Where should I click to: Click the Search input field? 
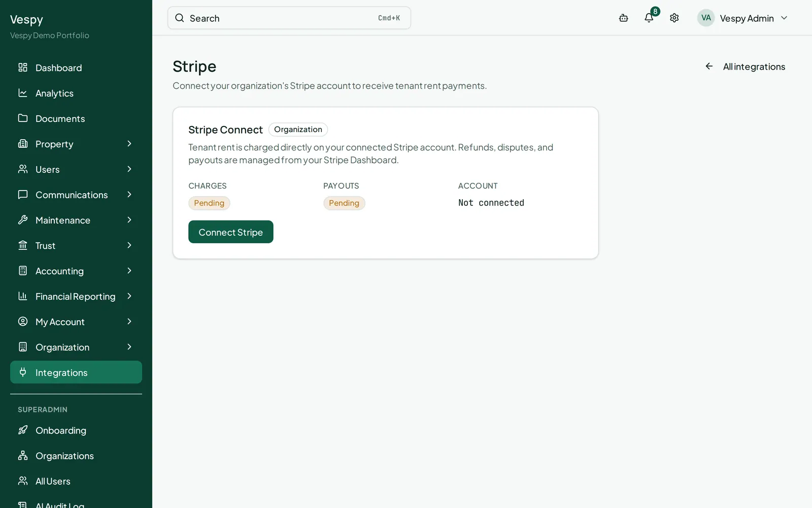point(289,18)
